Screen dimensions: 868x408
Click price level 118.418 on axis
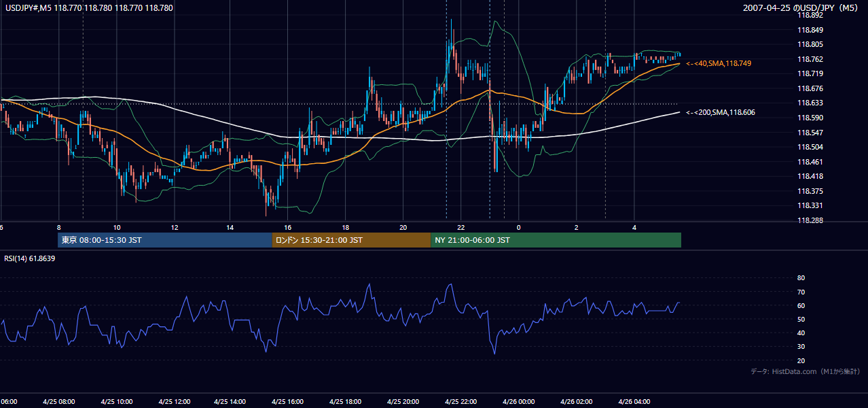810,176
